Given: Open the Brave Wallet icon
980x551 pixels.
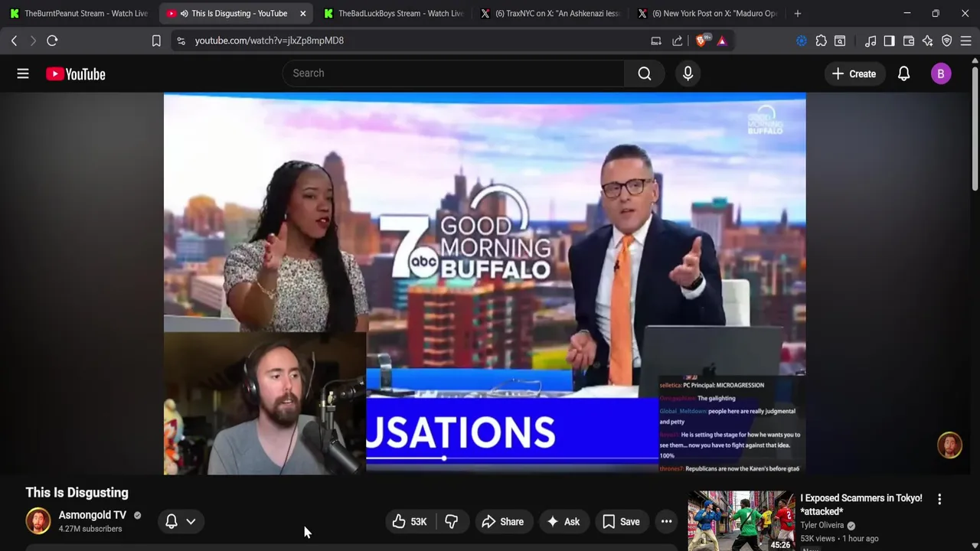Looking at the screenshot, I should (x=909, y=41).
